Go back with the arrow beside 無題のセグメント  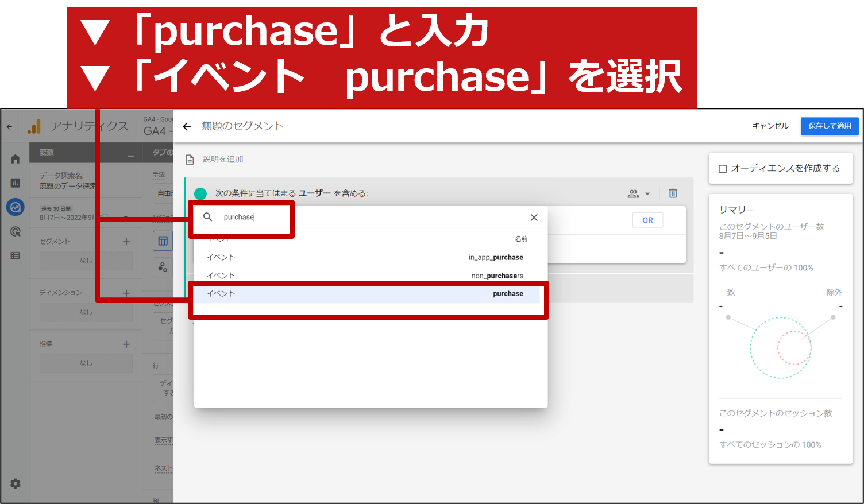point(187,126)
